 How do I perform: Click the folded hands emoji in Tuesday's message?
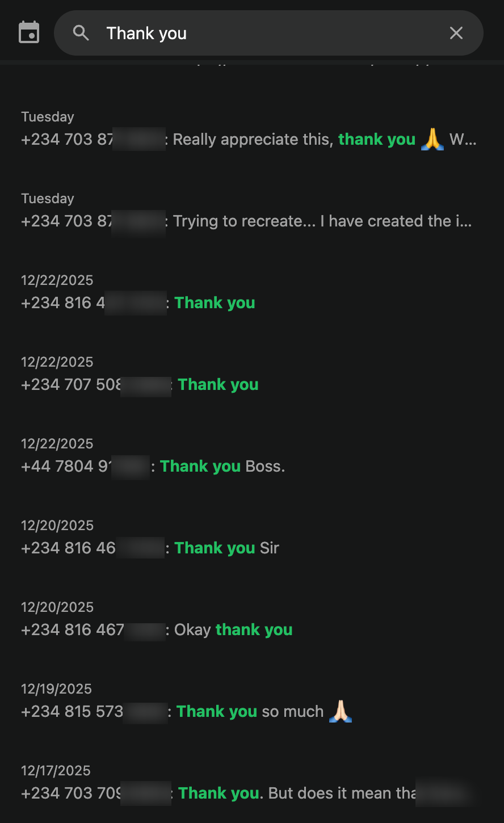[x=432, y=139]
